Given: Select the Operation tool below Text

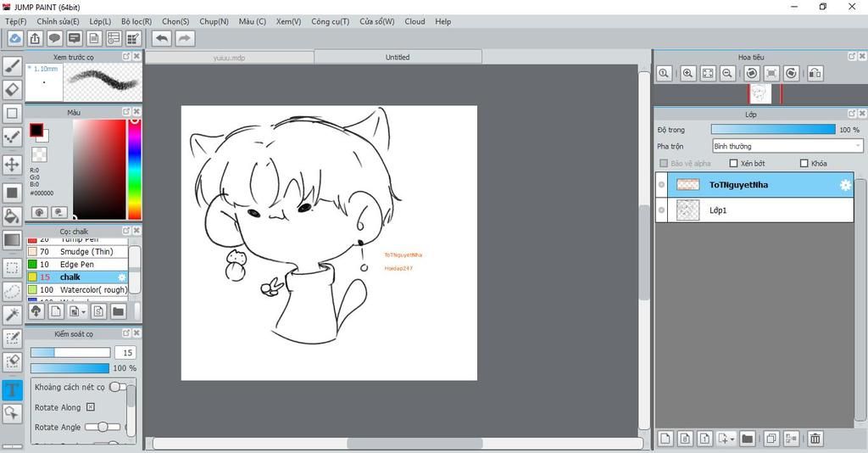Looking at the screenshot, I should click(x=12, y=413).
